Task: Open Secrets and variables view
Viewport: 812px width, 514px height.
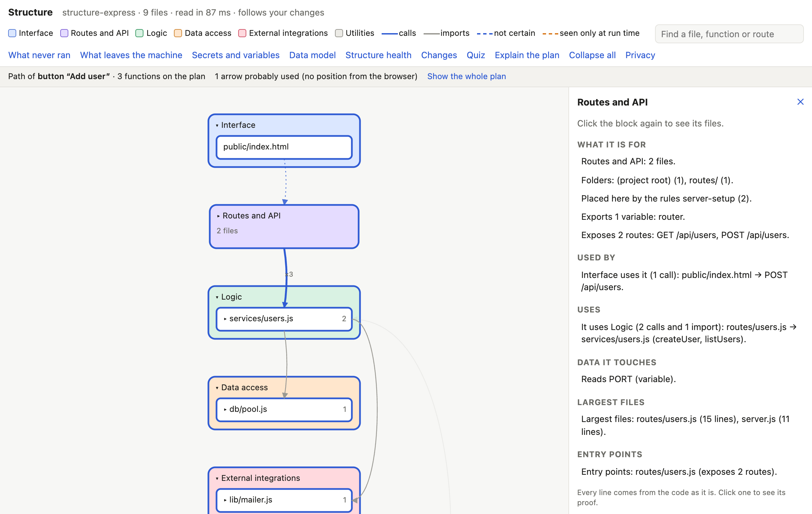Action: click(x=236, y=55)
